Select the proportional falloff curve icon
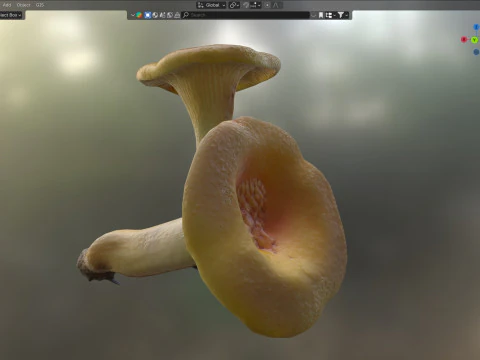Viewport: 480px width, 360px height. point(276,5)
